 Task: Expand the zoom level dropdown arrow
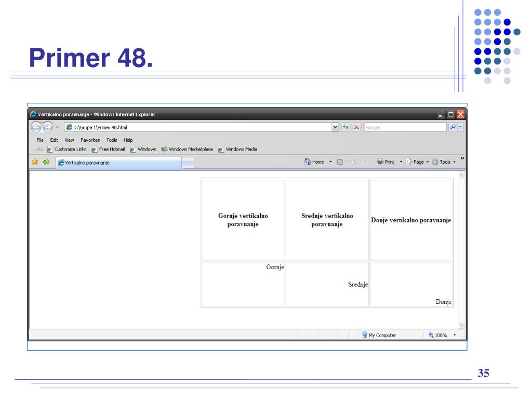(455, 335)
